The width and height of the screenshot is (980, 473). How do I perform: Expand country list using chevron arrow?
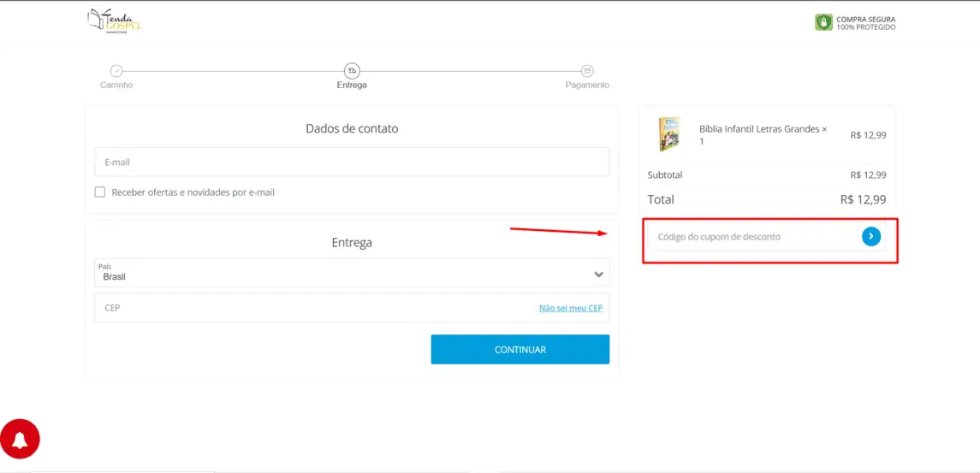pyautogui.click(x=598, y=275)
